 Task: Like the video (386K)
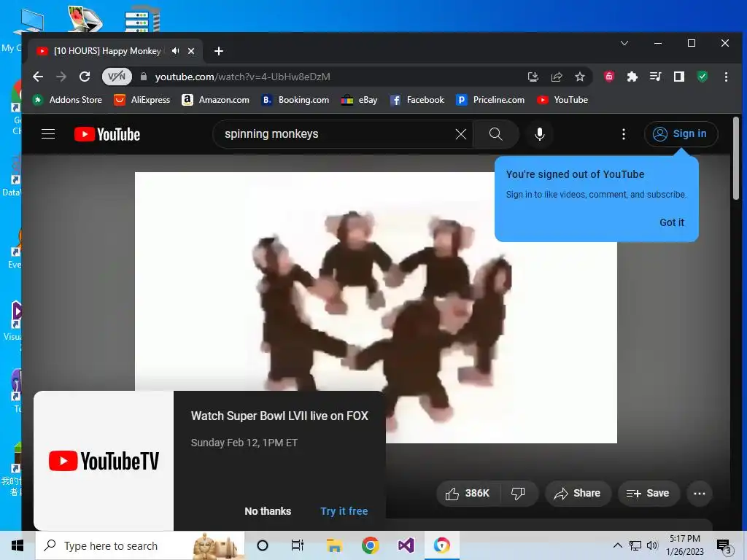[468, 494]
